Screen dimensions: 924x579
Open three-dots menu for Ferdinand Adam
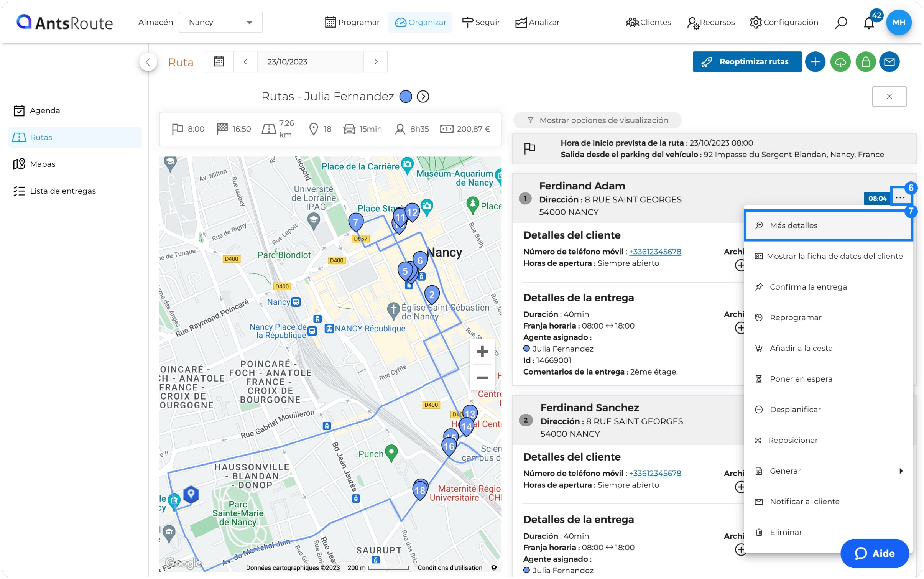click(900, 197)
